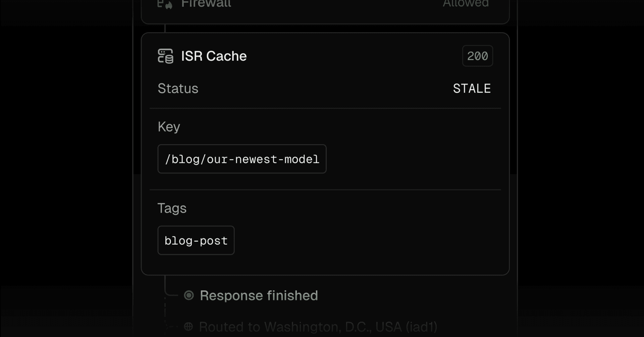Click the divider line under the Status row

click(x=325, y=108)
